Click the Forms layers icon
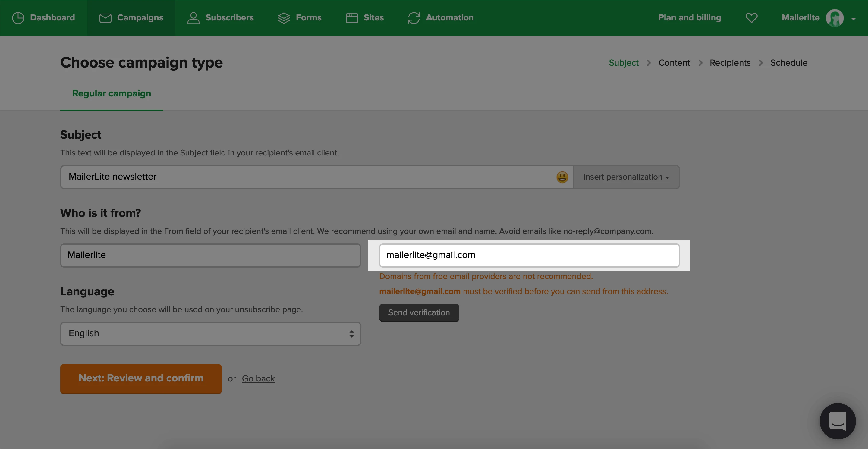This screenshot has width=868, height=449. coord(284,18)
